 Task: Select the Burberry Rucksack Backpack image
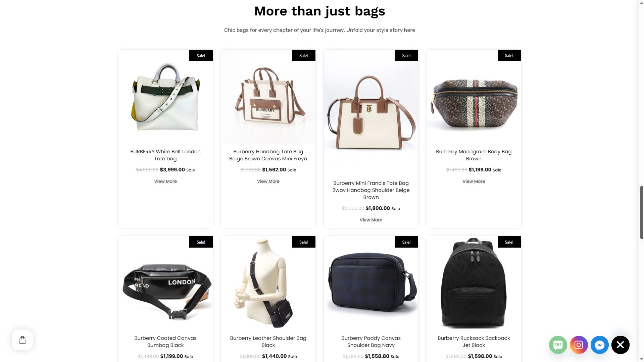[474, 283]
